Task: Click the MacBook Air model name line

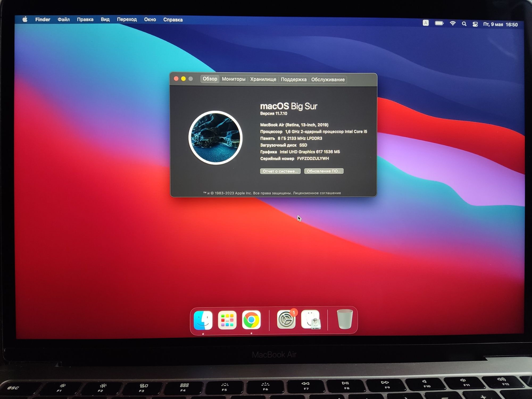Action: 294,125
